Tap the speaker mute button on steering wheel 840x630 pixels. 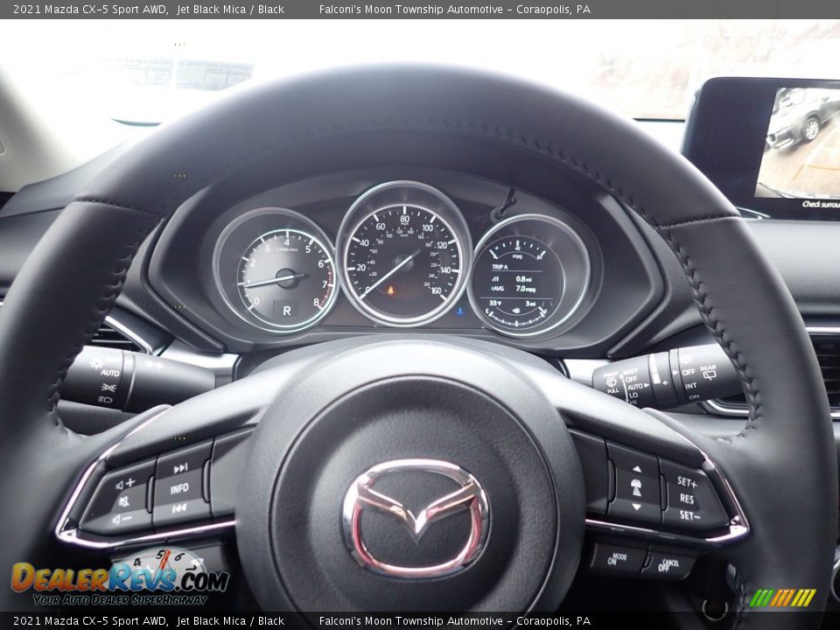coord(123,502)
